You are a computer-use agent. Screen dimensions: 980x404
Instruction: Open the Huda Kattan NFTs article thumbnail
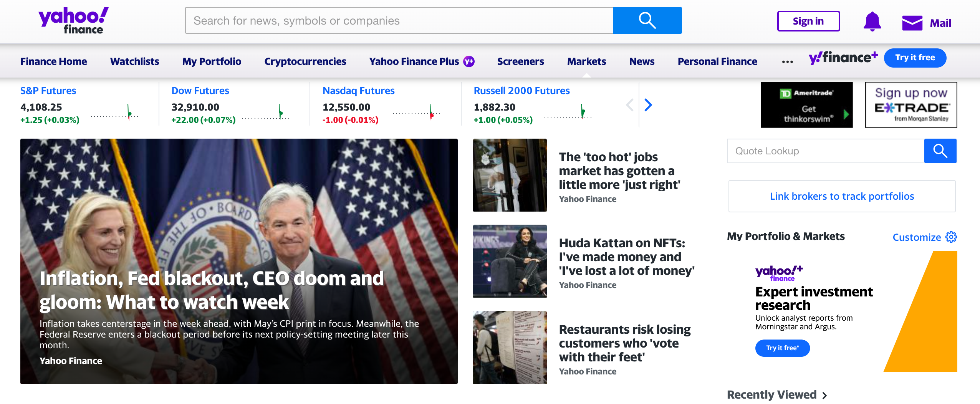coord(510,261)
